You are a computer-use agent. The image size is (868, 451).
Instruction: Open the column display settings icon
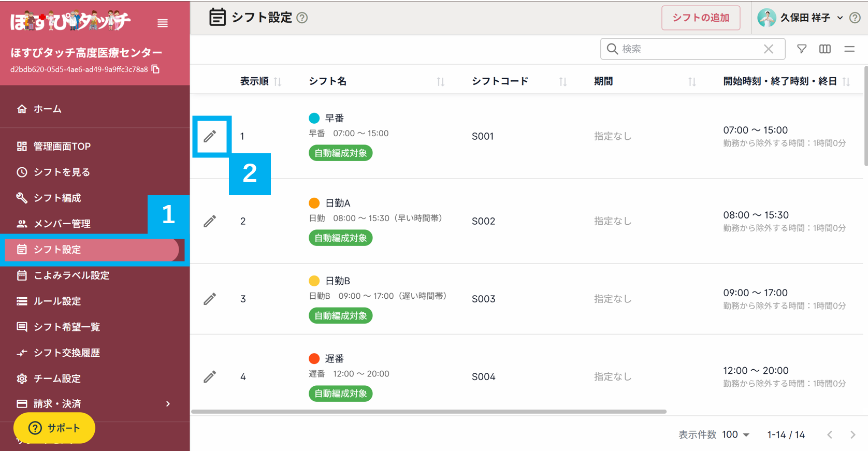(x=825, y=49)
